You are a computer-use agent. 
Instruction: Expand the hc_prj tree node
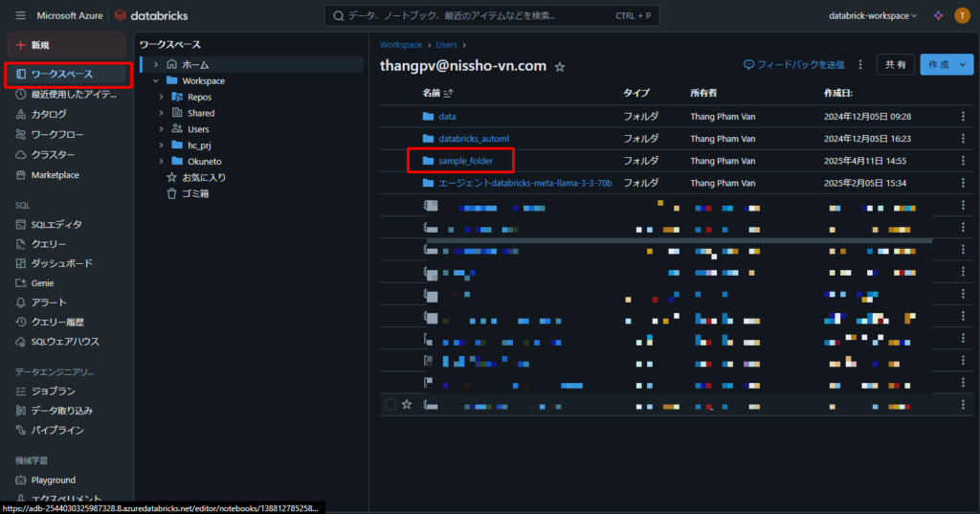click(x=161, y=145)
